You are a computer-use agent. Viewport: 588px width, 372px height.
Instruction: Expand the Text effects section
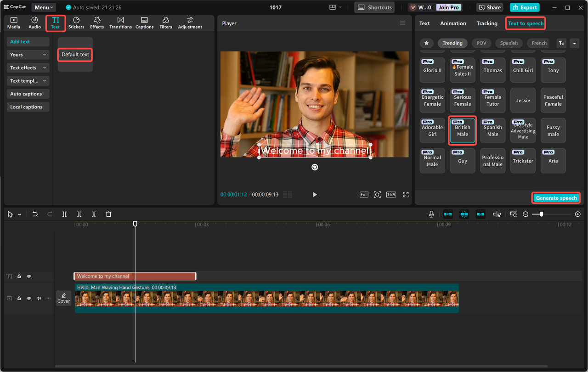tap(28, 68)
